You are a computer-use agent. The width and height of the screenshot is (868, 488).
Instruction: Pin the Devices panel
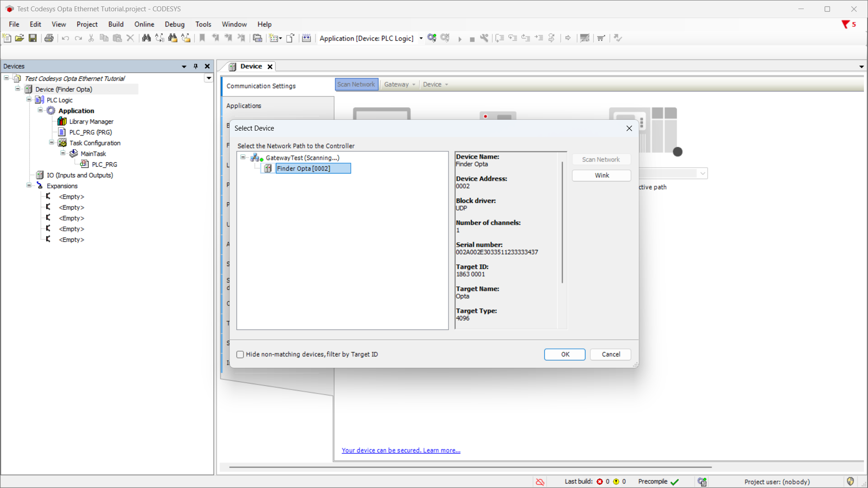[196, 66]
